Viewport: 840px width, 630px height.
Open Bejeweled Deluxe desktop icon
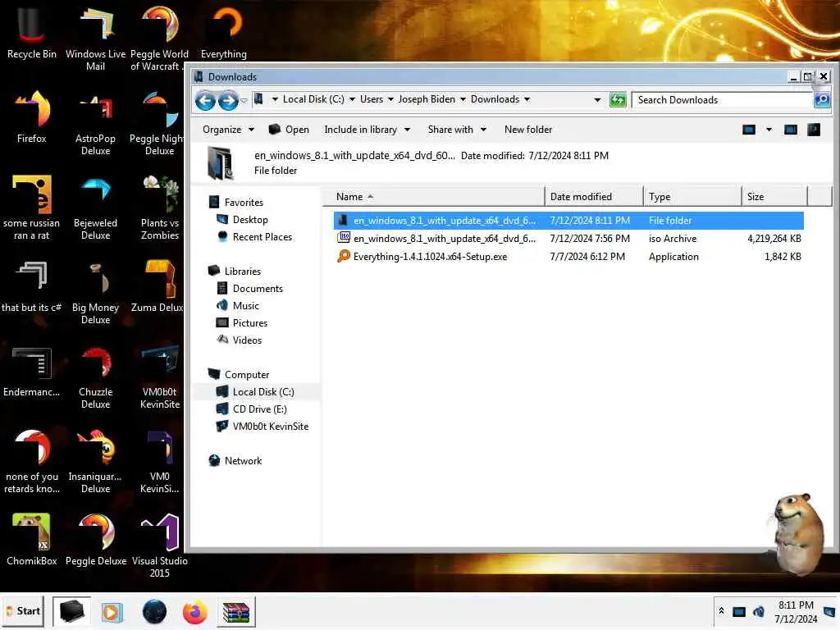pyautogui.click(x=95, y=208)
